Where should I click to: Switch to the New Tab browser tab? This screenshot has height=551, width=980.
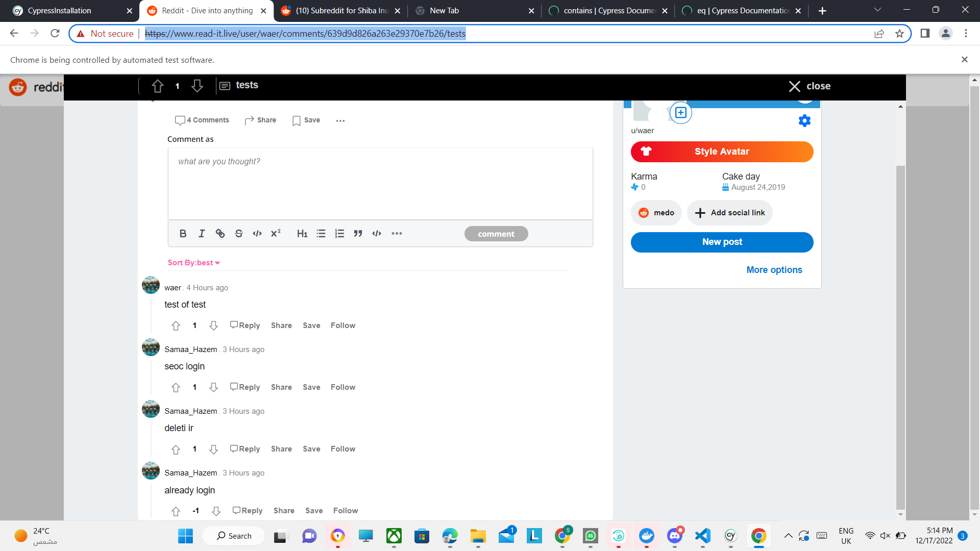click(444, 11)
